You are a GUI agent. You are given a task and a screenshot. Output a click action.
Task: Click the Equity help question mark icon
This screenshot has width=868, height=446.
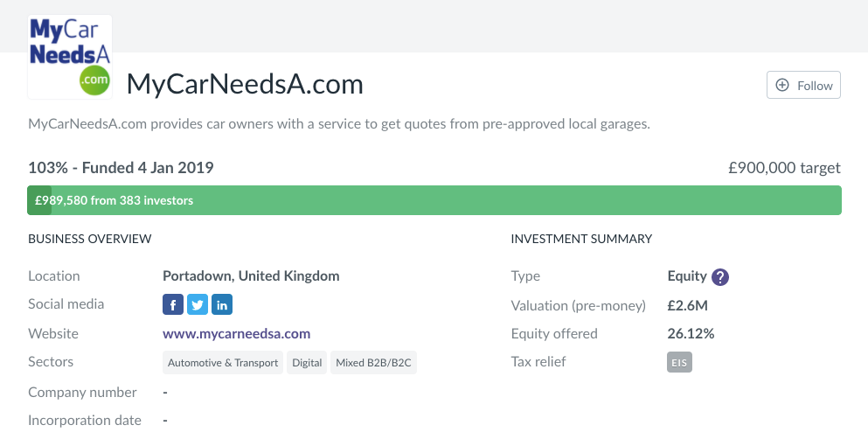coord(720,277)
